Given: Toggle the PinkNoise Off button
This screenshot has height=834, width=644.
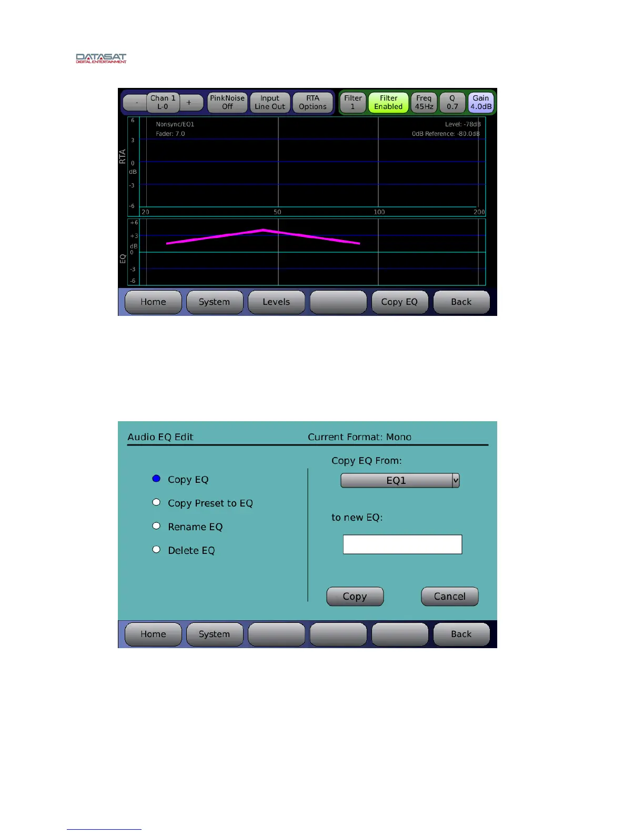Looking at the screenshot, I should point(227,102).
